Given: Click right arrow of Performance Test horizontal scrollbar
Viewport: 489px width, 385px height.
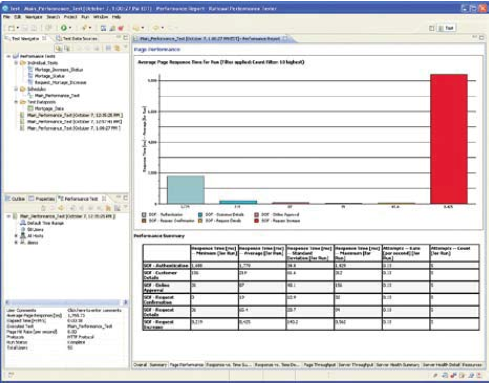Looking at the screenshot, I should (125, 302).
